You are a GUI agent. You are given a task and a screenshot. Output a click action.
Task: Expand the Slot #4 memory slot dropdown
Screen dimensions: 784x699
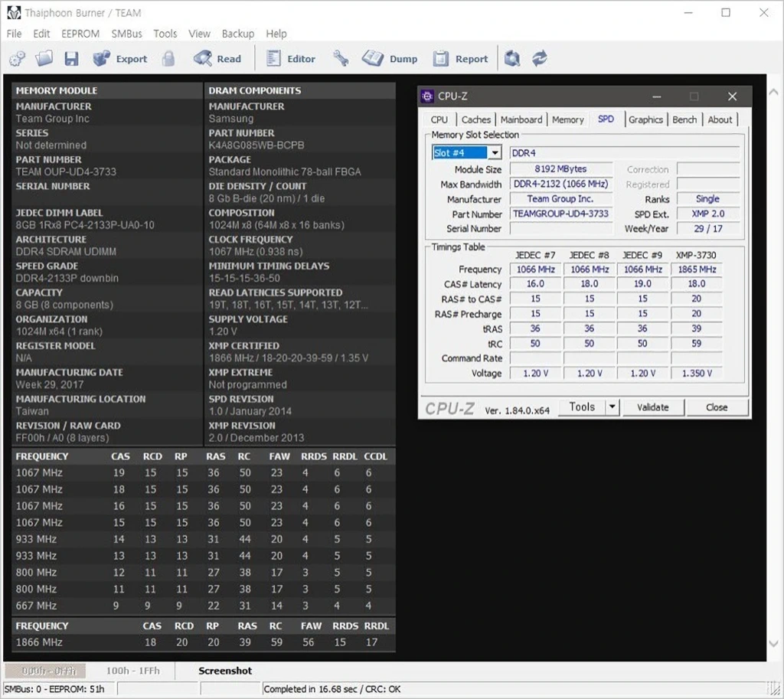(x=495, y=152)
